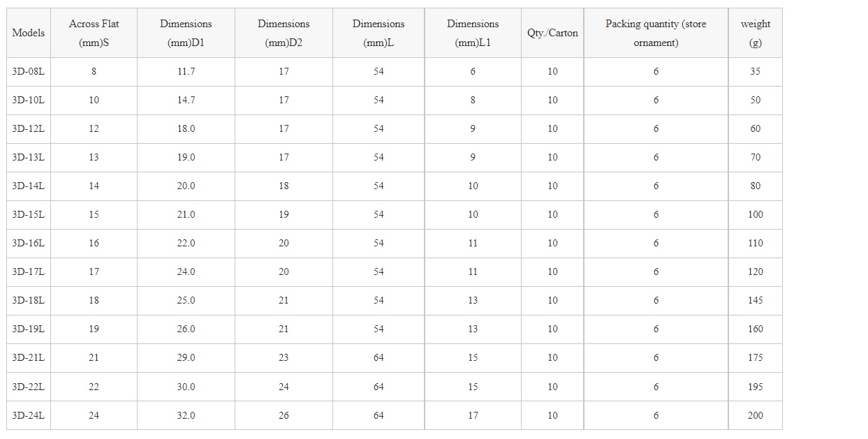Select the 3D-19L model cell
Viewport: 868px width, 439px height.
tap(29, 329)
